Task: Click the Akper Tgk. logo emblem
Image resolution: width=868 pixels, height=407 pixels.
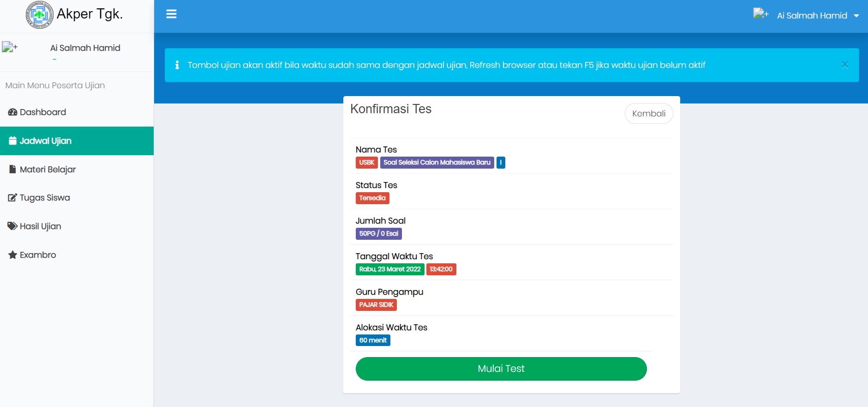Action: point(39,15)
